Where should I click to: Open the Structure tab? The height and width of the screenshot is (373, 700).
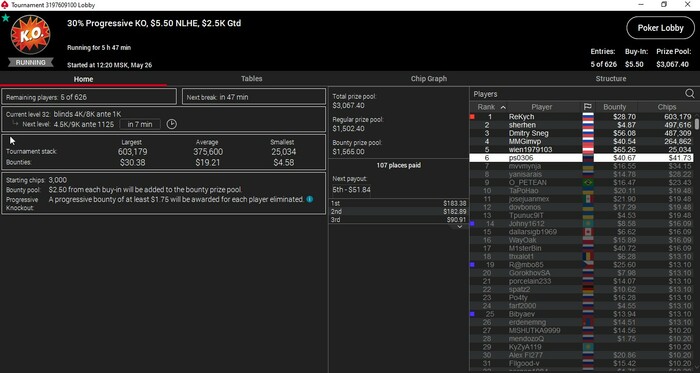(x=611, y=79)
